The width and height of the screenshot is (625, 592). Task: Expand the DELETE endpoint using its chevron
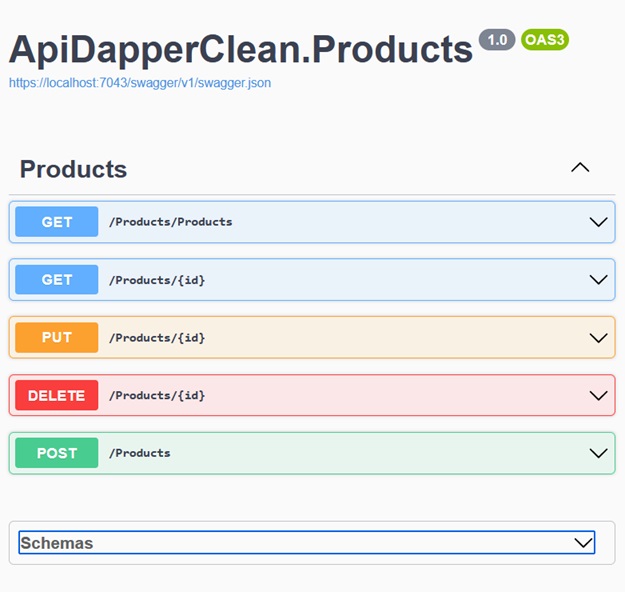(598, 395)
